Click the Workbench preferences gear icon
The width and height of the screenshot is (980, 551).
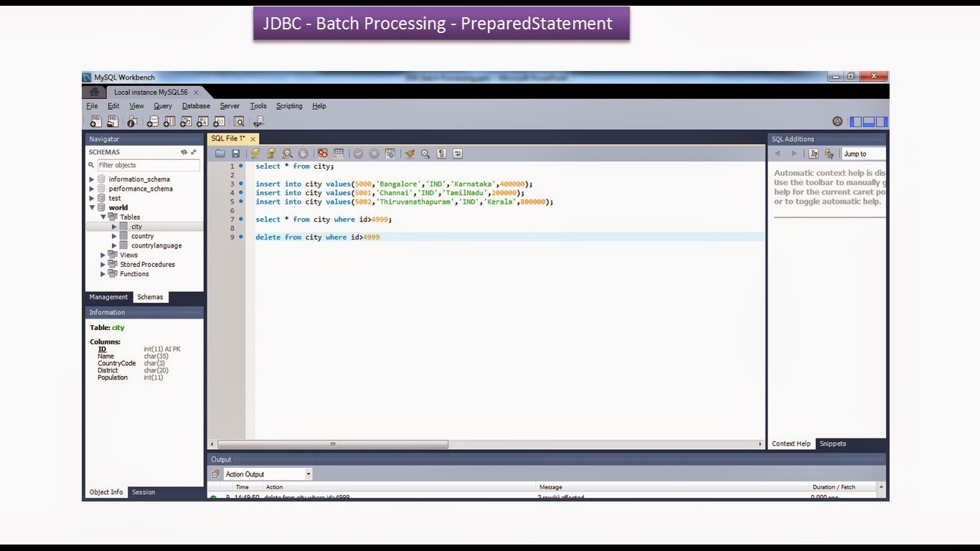click(x=837, y=122)
